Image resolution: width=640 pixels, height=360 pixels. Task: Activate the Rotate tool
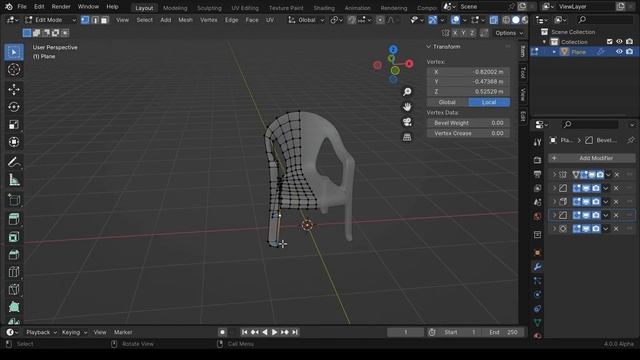[14, 107]
